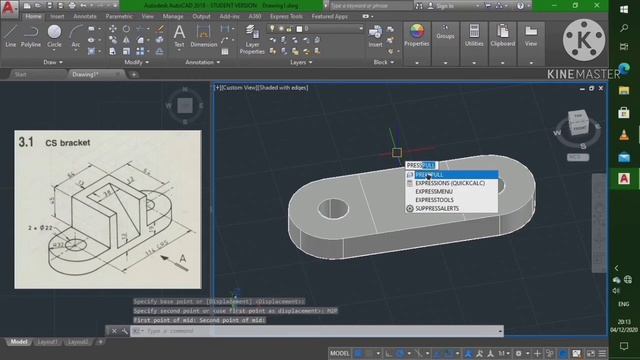Open the Insert ribbon tab
640x360 pixels.
point(57,16)
